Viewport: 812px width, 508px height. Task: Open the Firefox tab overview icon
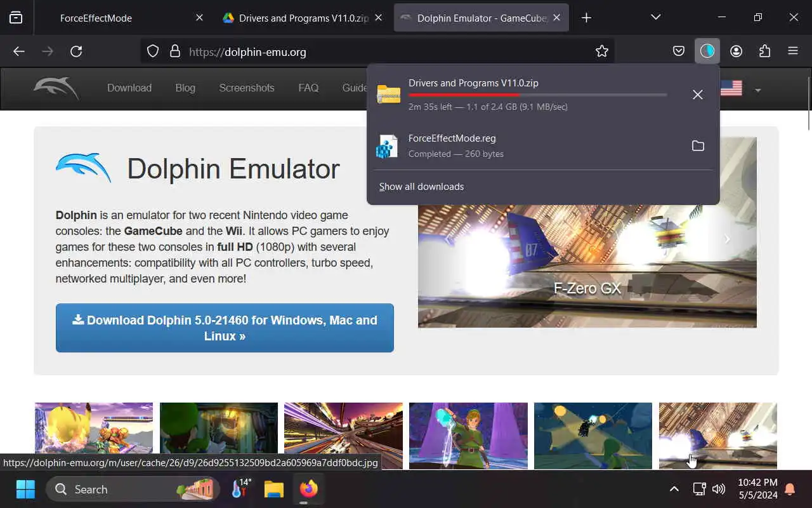(x=16, y=18)
